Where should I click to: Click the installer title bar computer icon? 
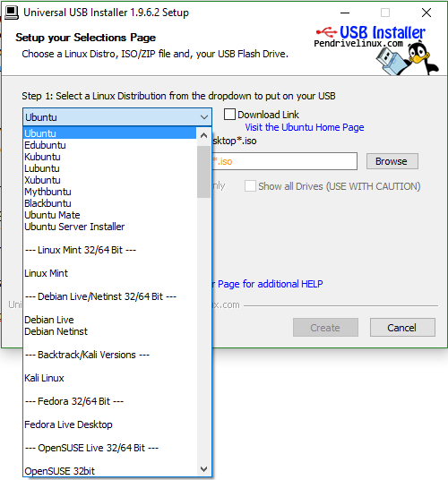coord(12,13)
